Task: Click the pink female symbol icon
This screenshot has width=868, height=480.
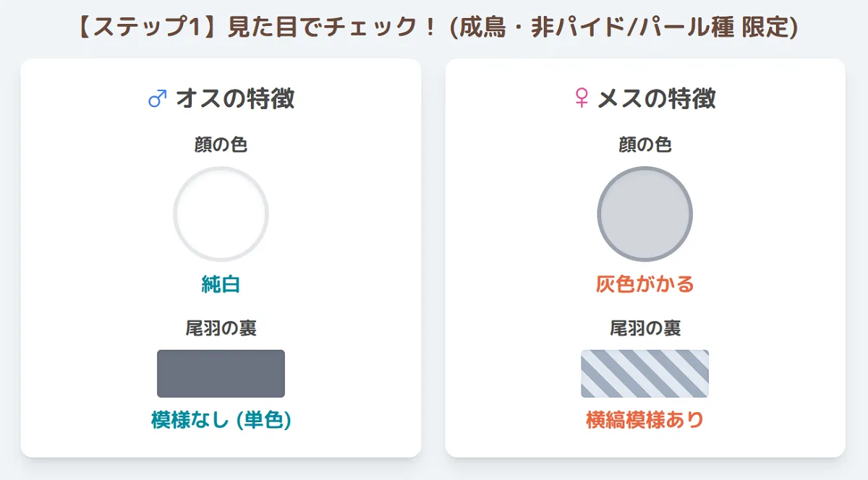Action: click(x=582, y=98)
